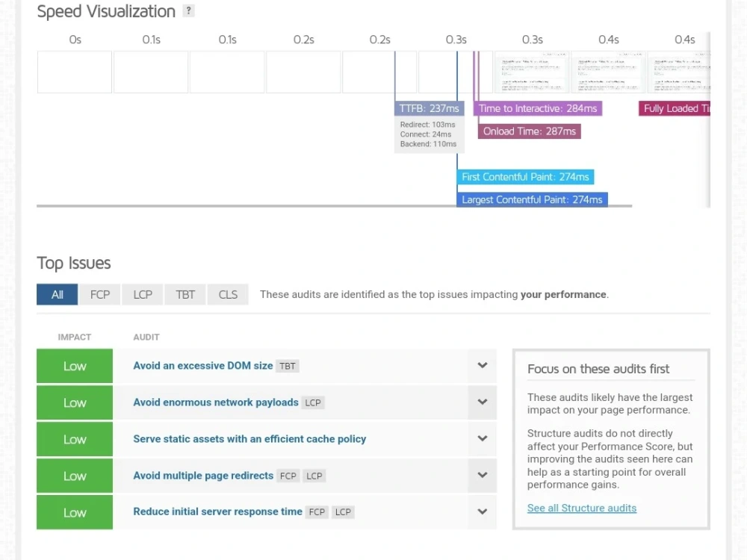Open the Speed Visualization help question-mark icon
Viewport: 747px width, 560px height.
click(x=189, y=11)
